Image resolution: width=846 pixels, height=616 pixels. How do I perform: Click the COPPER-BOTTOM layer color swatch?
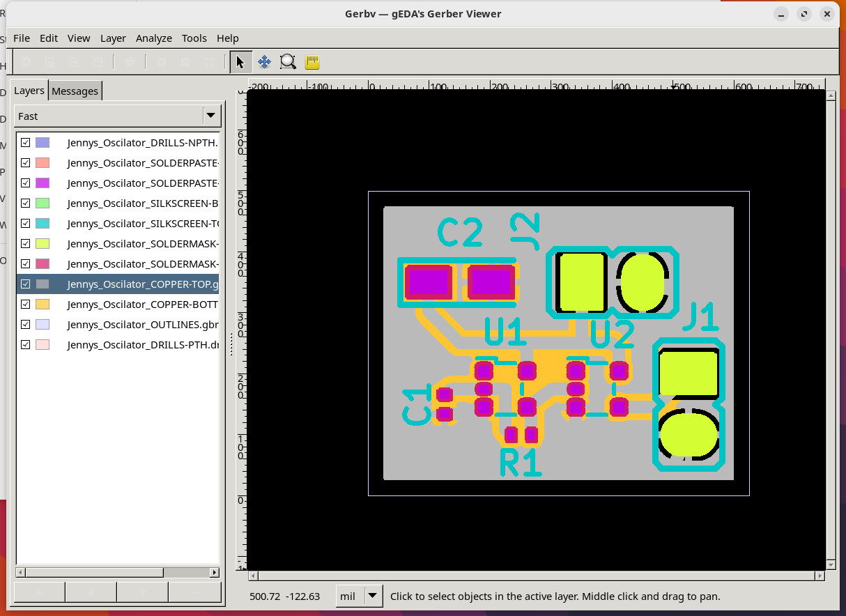pos(43,304)
